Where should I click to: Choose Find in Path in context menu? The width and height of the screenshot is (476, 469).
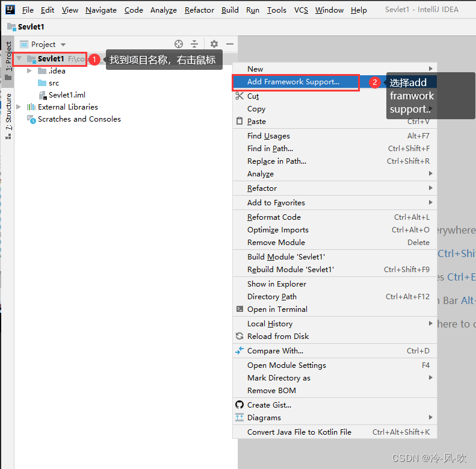(x=335, y=149)
